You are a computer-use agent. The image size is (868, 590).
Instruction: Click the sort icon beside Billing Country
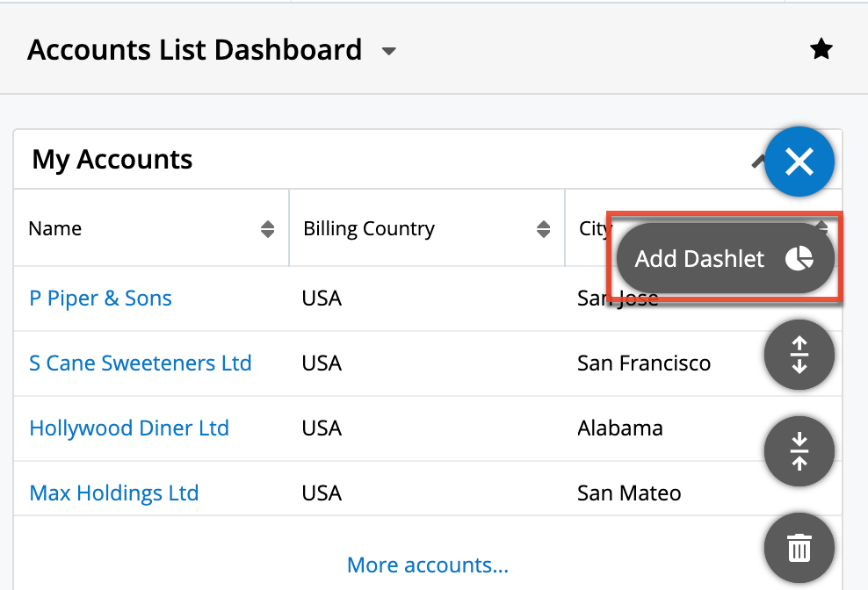point(542,228)
